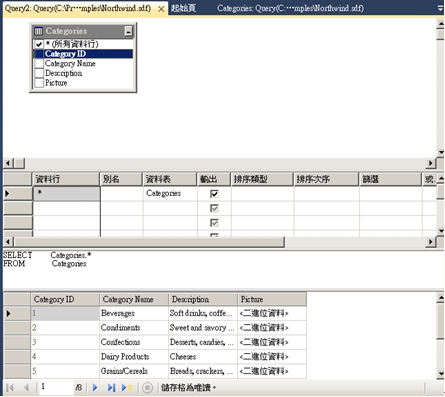The image size is (445, 397).
Task: Toggle the second row output checkbox
Action: click(x=214, y=208)
